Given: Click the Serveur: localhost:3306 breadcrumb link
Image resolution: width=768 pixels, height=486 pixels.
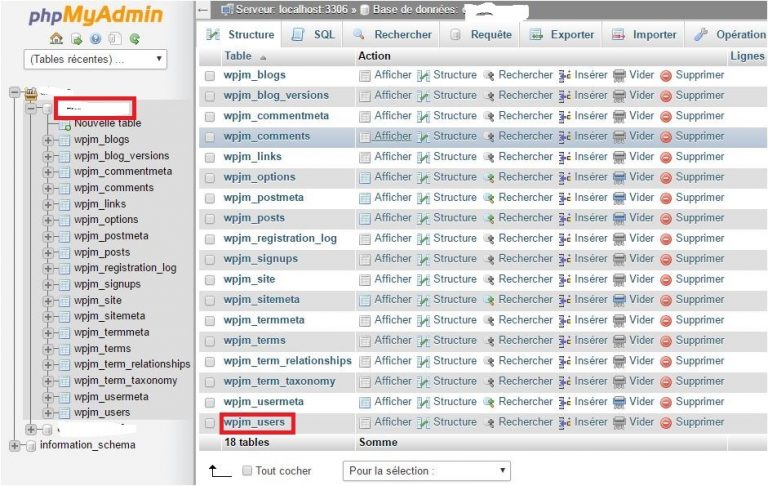Looking at the screenshot, I should coord(292,9).
